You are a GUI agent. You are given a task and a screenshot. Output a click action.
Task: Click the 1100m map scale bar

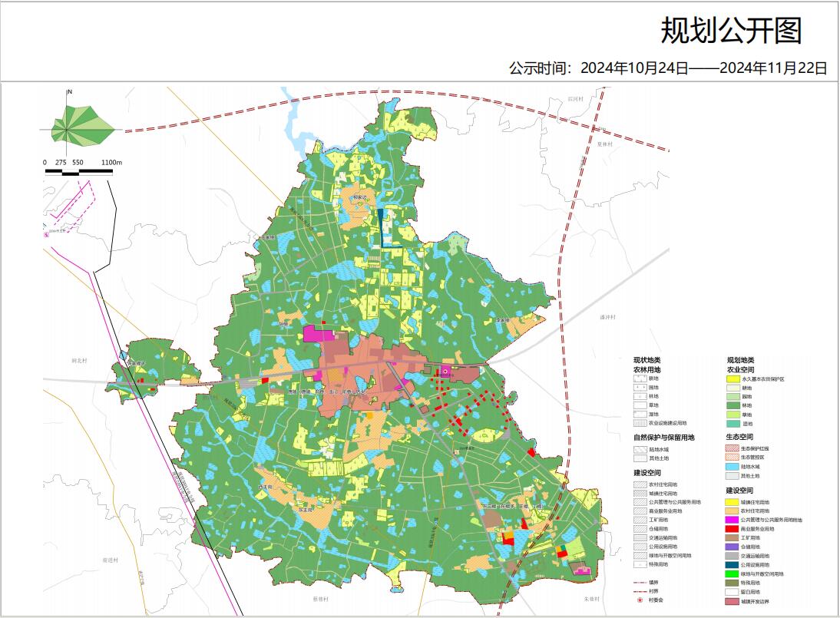point(79,171)
